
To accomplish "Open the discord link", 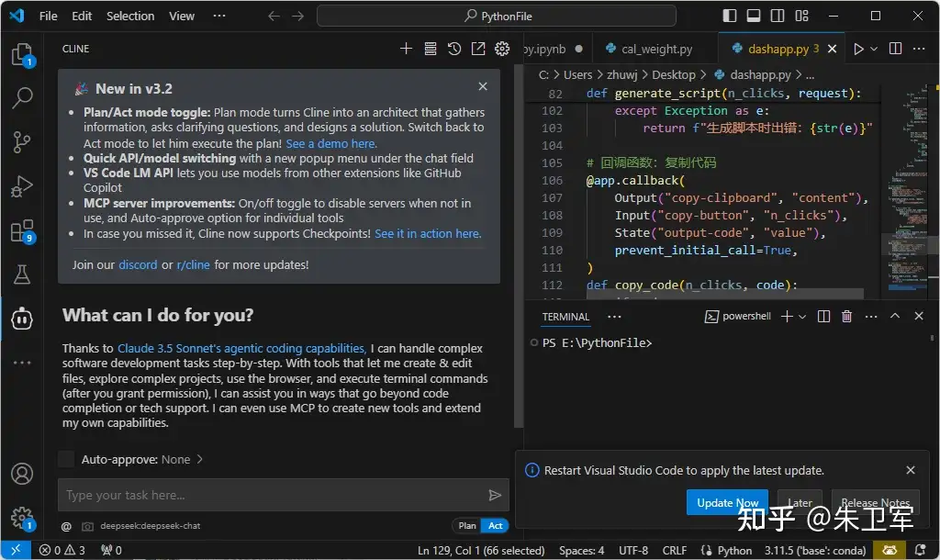I will pos(138,264).
